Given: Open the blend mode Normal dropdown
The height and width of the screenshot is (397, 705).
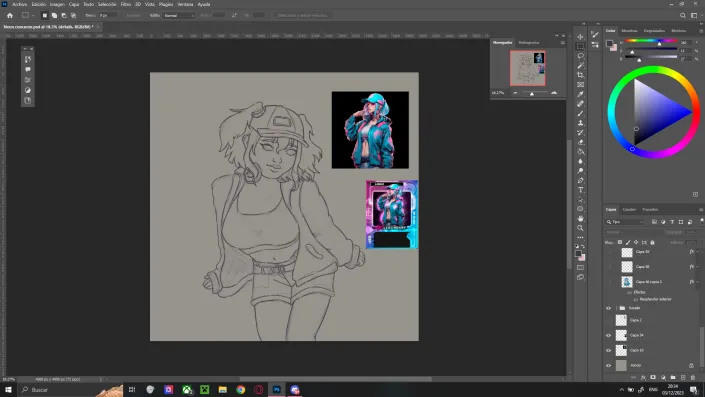Looking at the screenshot, I should point(178,15).
